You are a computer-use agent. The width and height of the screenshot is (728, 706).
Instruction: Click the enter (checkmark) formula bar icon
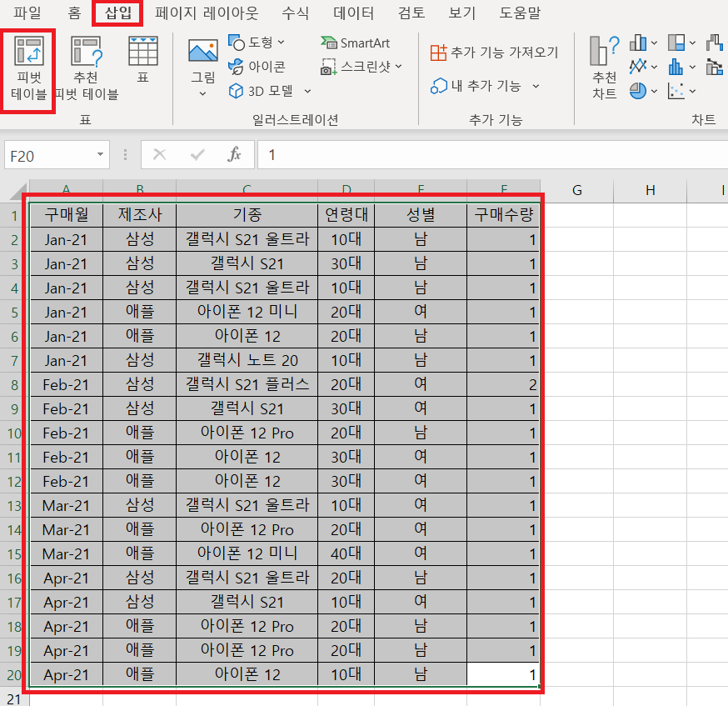[197, 154]
